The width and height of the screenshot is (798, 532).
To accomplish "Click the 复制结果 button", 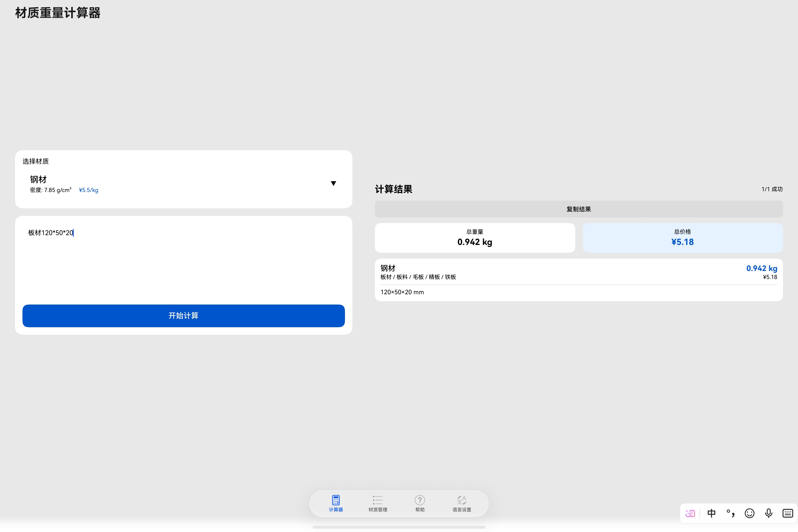I will tap(579, 209).
